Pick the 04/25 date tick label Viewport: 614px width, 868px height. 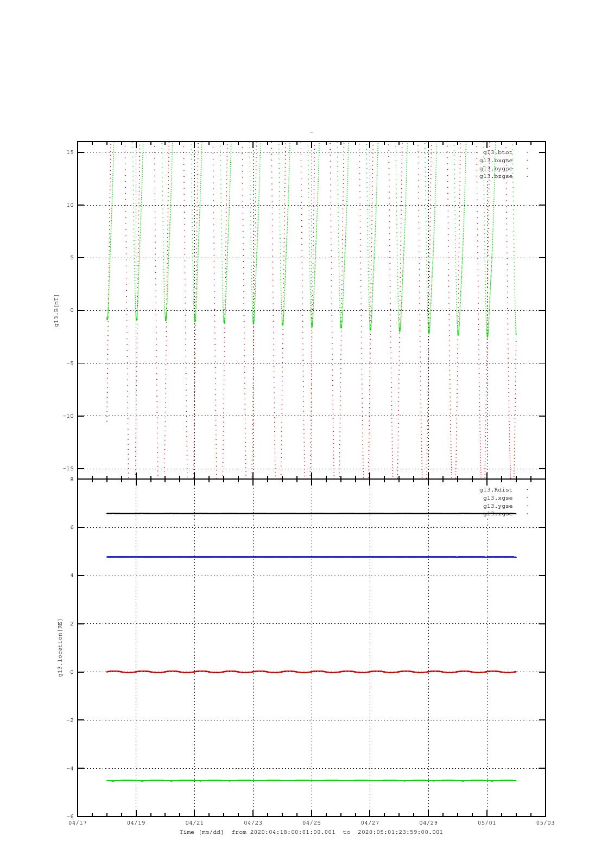[x=311, y=823]
